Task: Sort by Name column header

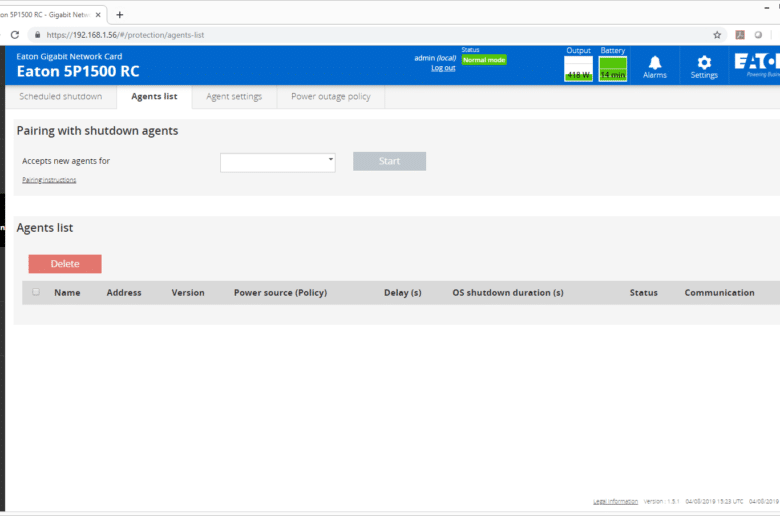Action: [67, 293]
